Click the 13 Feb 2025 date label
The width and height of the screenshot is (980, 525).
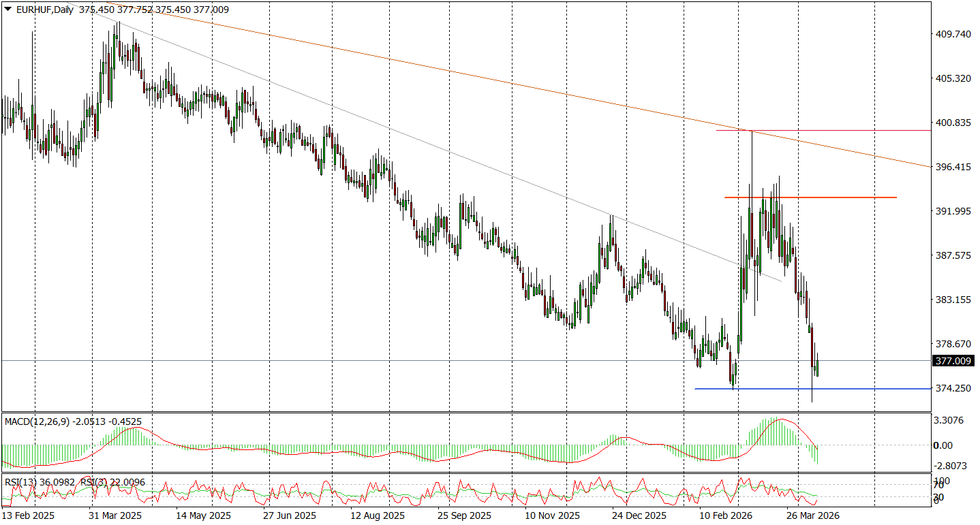tap(28, 515)
